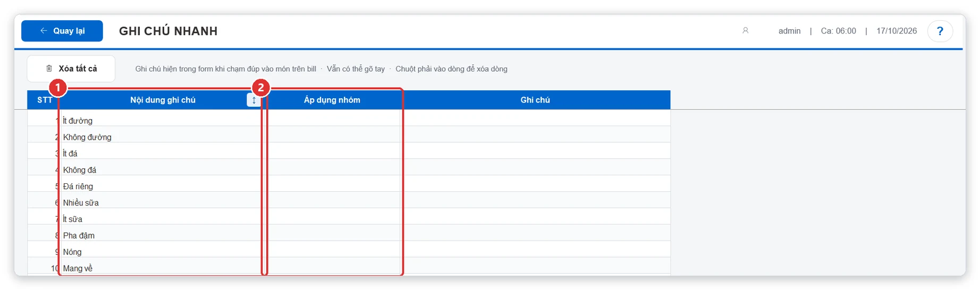
Task: Select the "Không đường" note row
Action: click(349, 134)
